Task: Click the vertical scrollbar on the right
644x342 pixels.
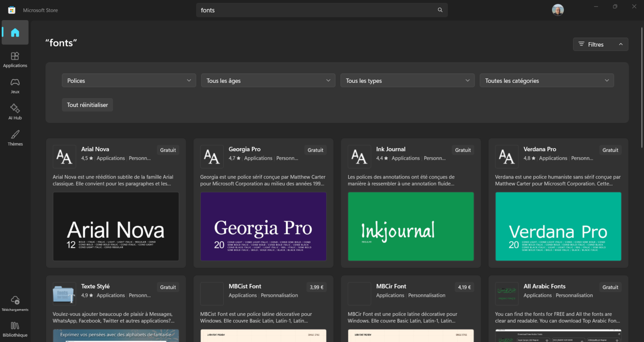Action: click(x=642, y=87)
